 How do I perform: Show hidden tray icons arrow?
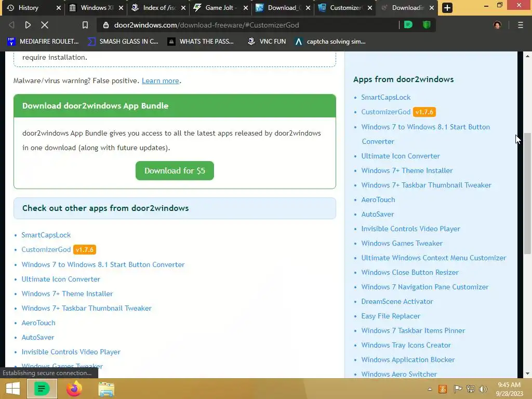[430, 389]
